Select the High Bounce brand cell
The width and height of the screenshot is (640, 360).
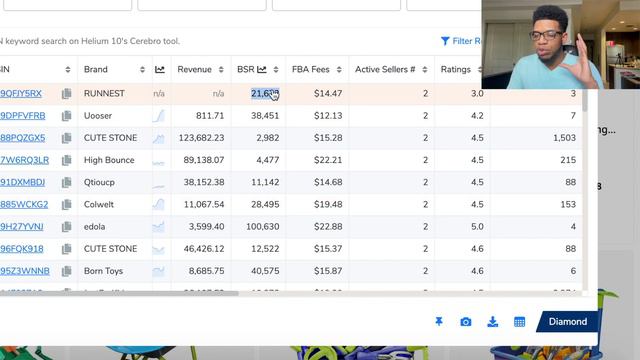click(109, 160)
